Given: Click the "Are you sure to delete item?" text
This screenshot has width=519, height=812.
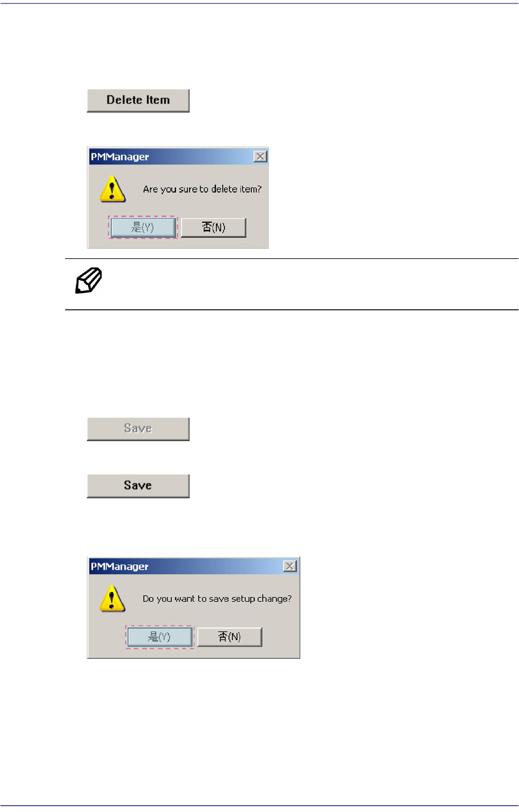Looking at the screenshot, I should point(202,189).
